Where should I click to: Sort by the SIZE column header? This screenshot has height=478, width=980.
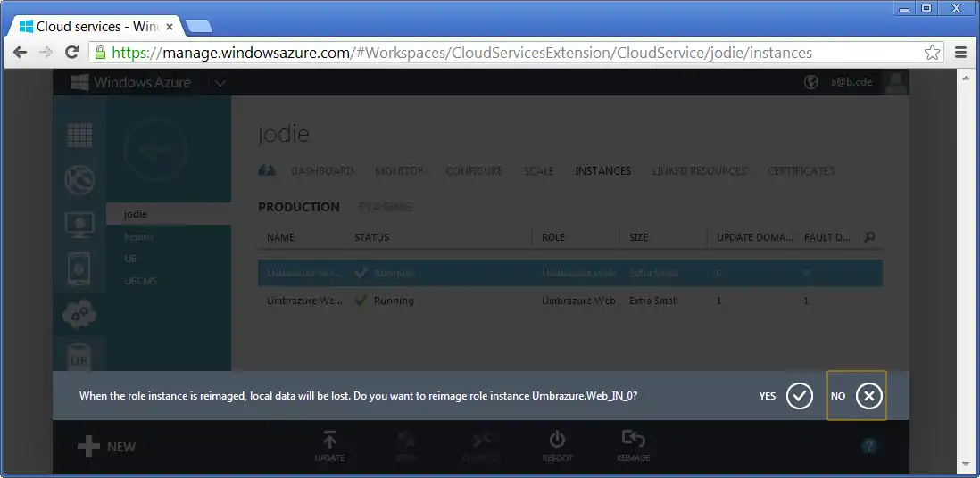[x=639, y=237]
